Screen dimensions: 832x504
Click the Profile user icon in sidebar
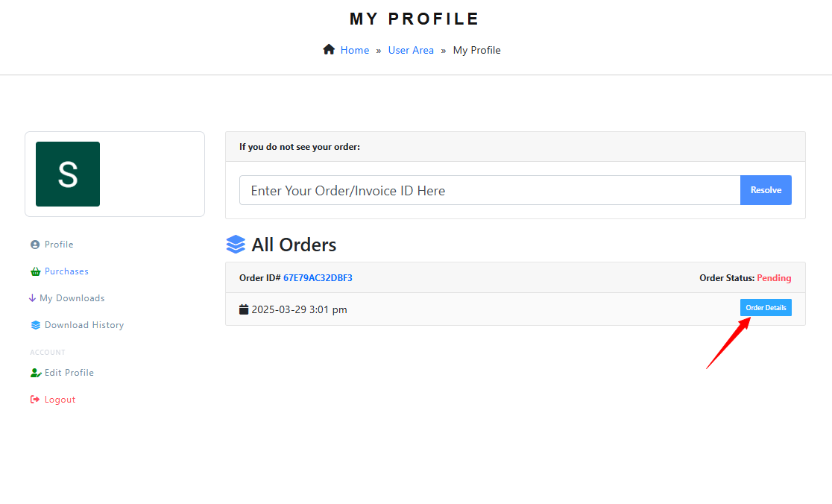tap(35, 245)
